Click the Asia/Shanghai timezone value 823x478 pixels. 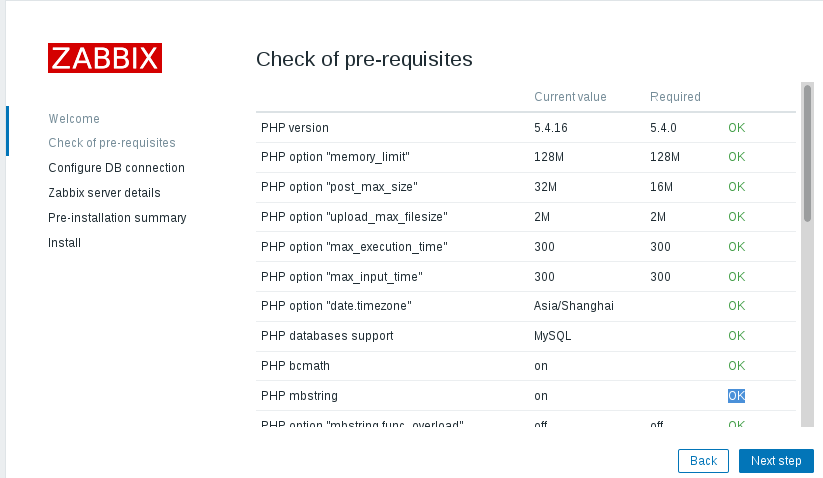[574, 306]
